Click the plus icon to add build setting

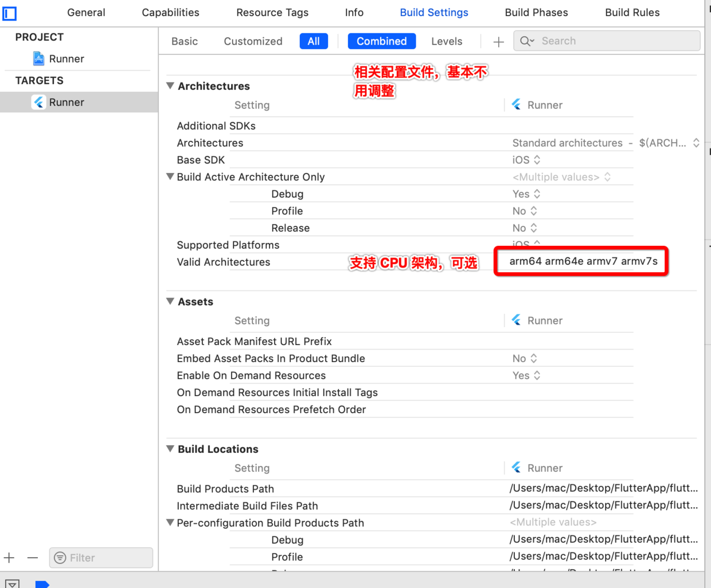(498, 41)
